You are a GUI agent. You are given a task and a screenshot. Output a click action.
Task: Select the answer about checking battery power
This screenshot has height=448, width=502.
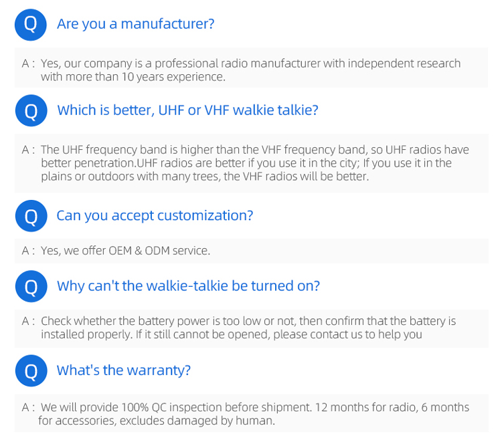[248, 328]
